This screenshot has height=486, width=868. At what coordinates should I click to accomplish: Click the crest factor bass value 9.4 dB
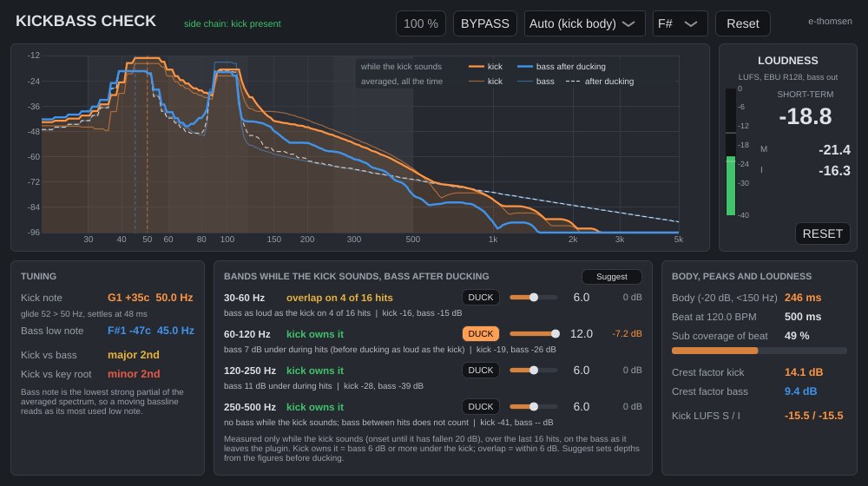click(800, 391)
